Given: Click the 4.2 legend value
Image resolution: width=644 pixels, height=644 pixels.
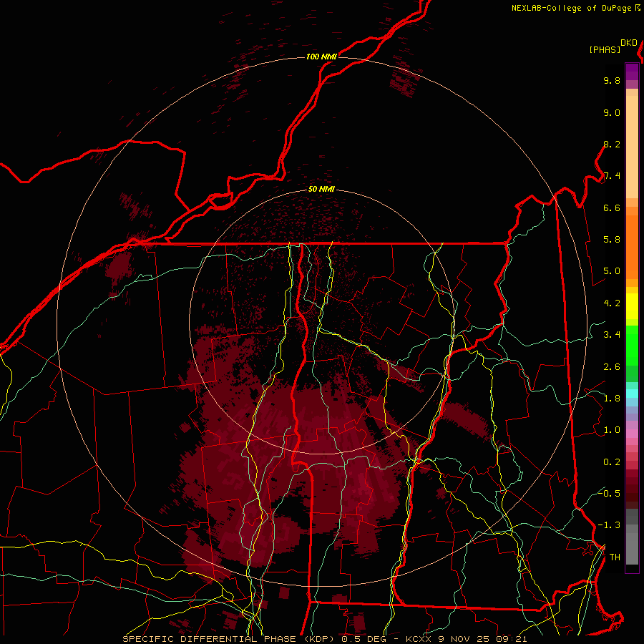Looking at the screenshot, I should (x=612, y=303).
